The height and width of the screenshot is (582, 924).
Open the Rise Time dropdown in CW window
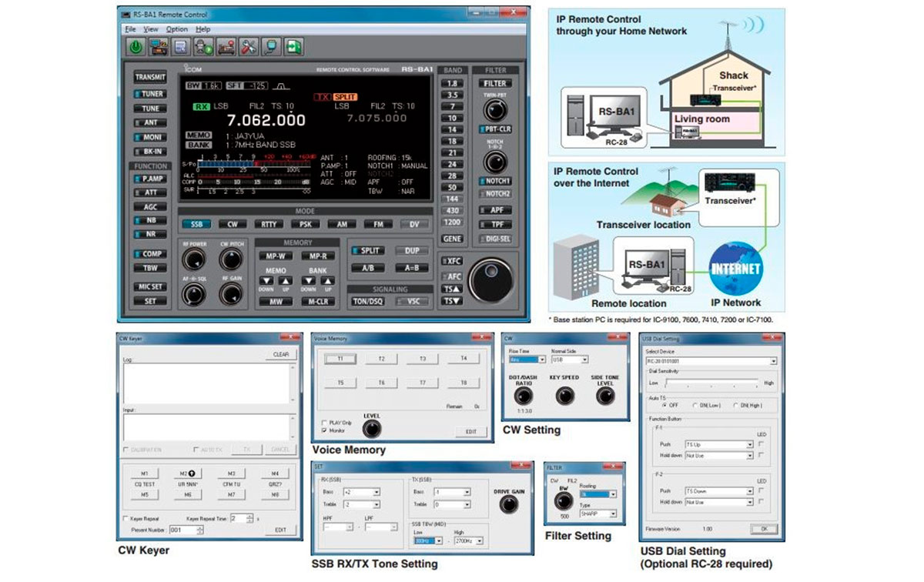click(527, 360)
